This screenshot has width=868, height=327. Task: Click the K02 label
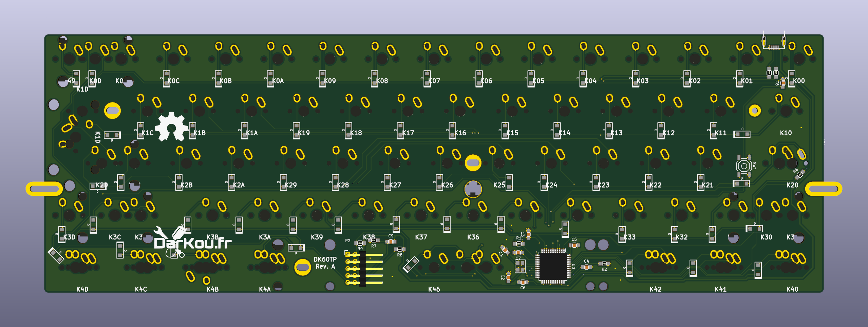coord(695,81)
